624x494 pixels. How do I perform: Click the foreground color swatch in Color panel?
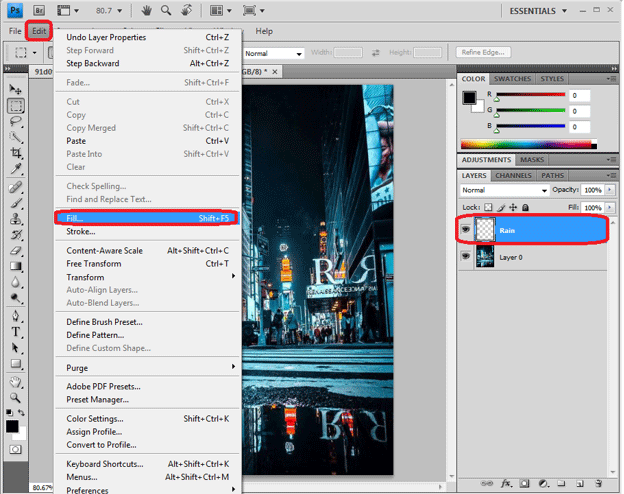pyautogui.click(x=470, y=98)
